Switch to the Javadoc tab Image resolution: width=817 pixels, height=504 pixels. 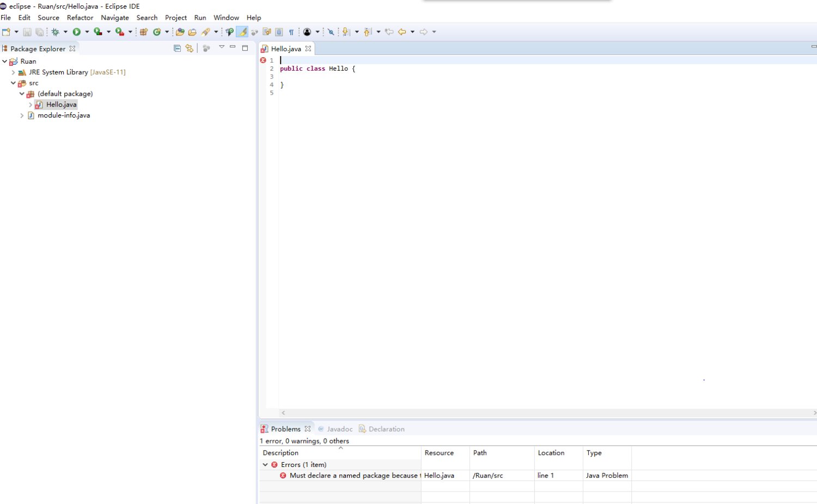(335, 429)
